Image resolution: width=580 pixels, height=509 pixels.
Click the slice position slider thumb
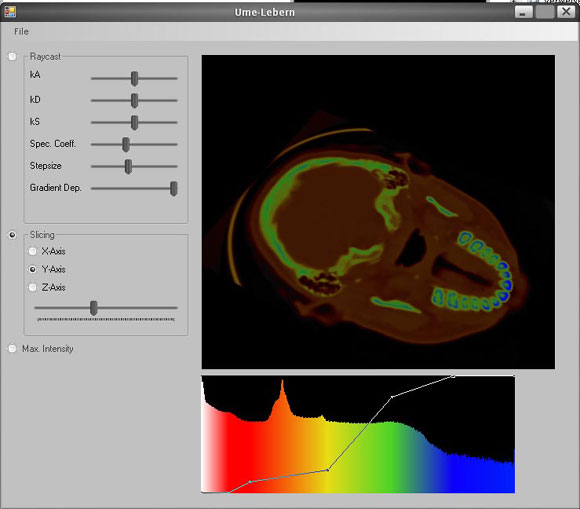pyautogui.click(x=94, y=308)
